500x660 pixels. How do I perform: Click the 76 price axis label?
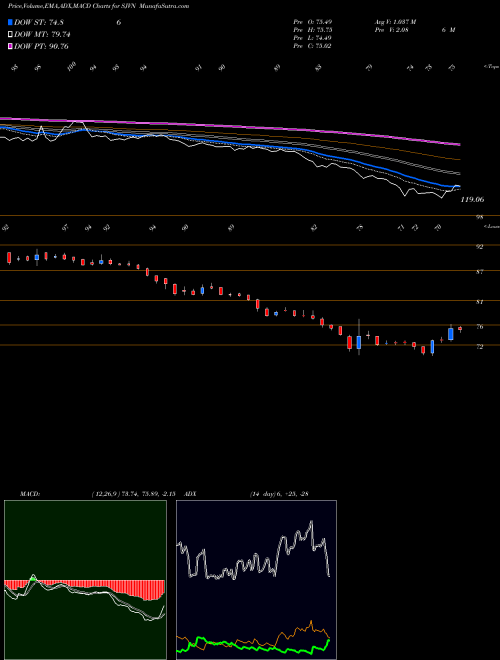(x=479, y=327)
